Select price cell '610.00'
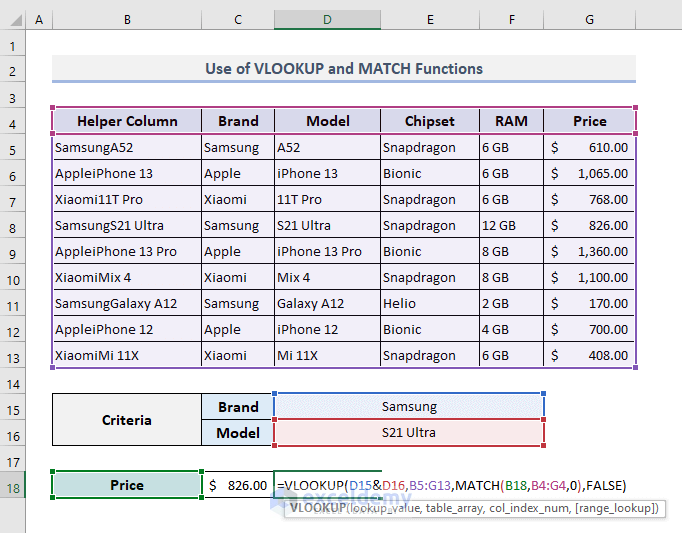The height and width of the screenshot is (533, 682). point(589,147)
